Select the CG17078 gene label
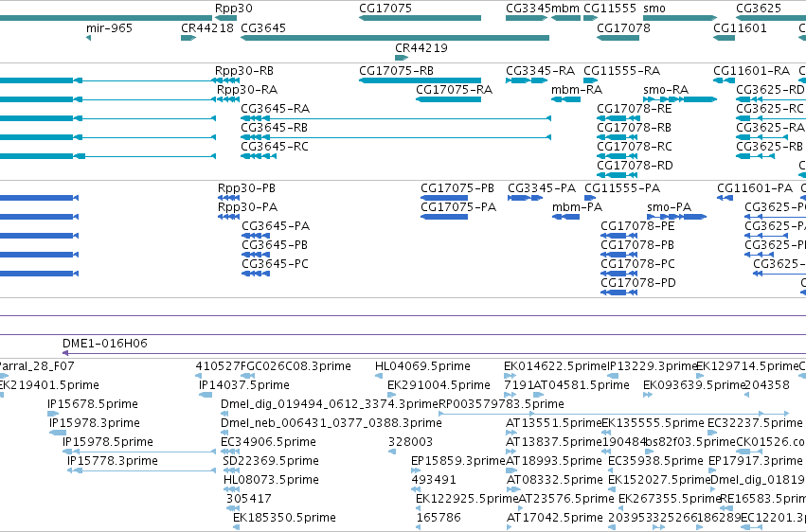 click(623, 27)
